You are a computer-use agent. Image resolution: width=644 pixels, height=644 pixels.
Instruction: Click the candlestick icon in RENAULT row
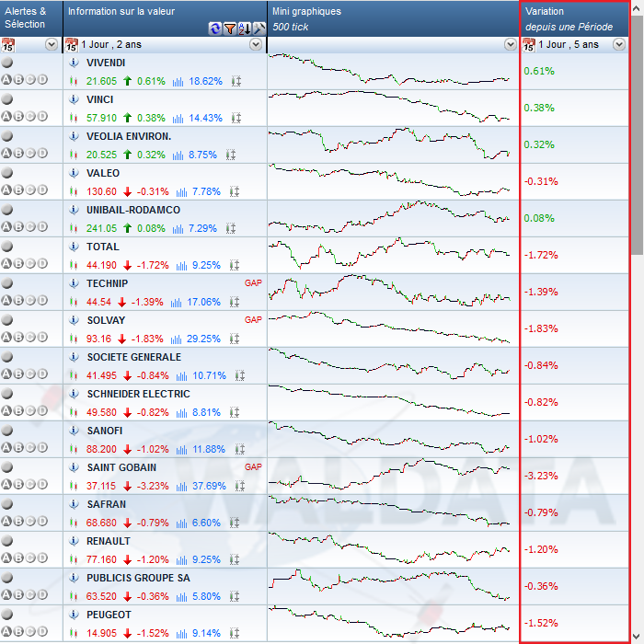(74, 559)
